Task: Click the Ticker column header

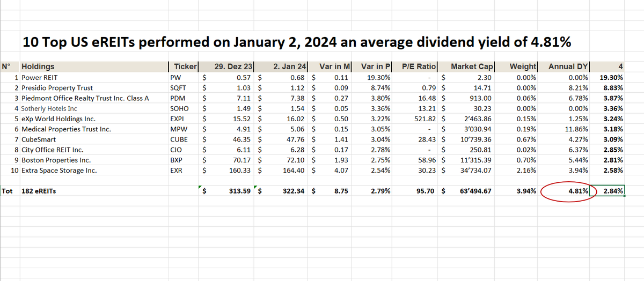Action: (184, 67)
